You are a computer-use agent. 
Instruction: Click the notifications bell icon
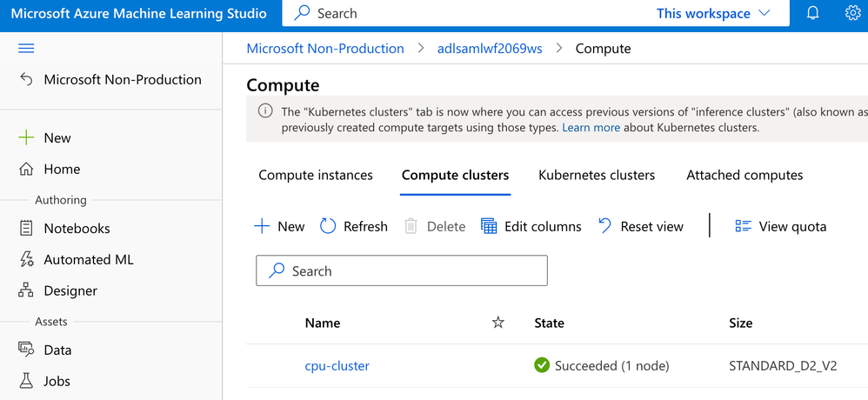coord(813,13)
